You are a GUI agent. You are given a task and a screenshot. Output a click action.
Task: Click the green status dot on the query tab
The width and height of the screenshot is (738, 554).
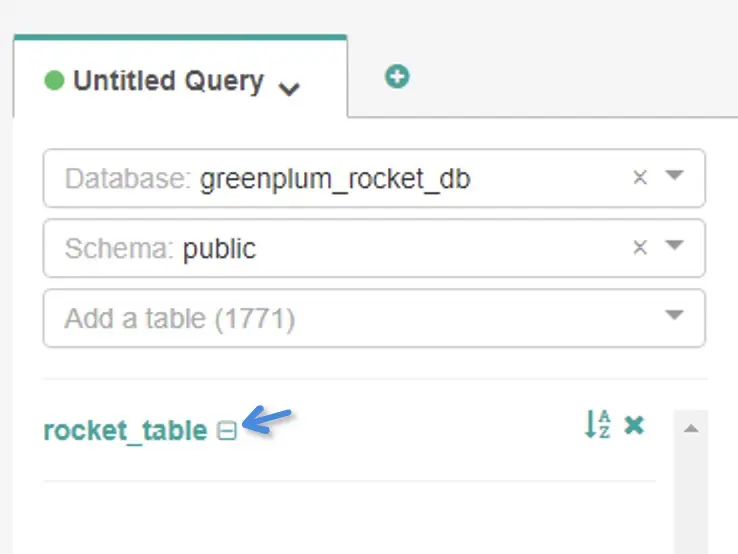click(x=55, y=81)
